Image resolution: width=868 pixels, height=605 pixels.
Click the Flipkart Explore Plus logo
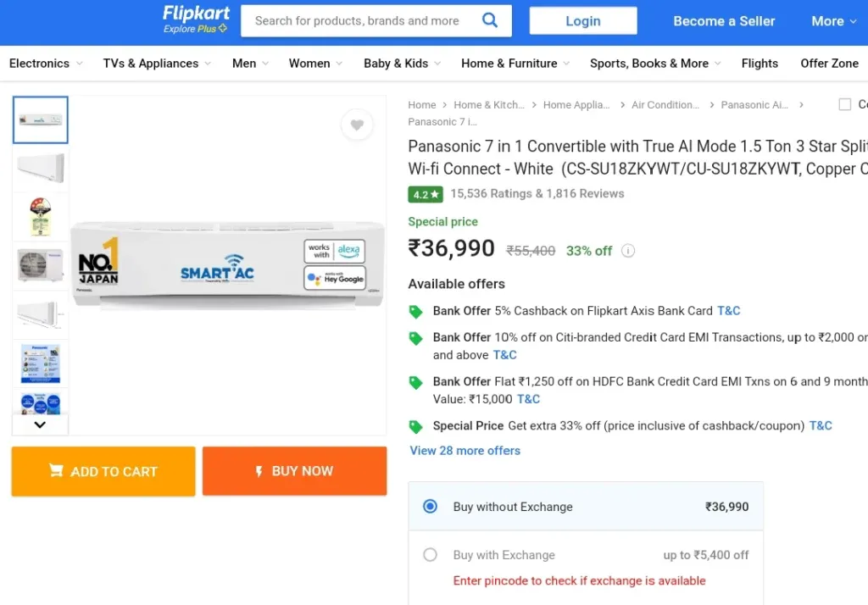tap(196, 20)
